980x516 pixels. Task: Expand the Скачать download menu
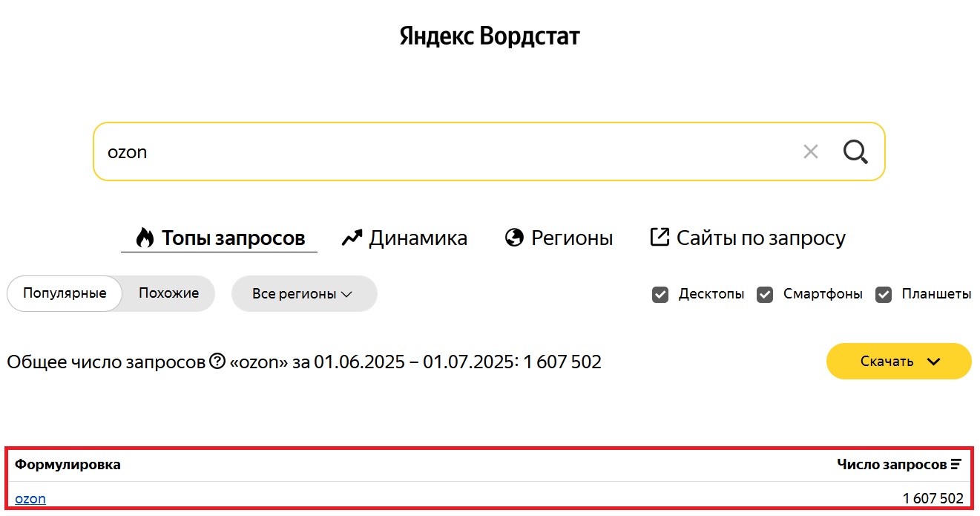pyautogui.click(x=898, y=362)
